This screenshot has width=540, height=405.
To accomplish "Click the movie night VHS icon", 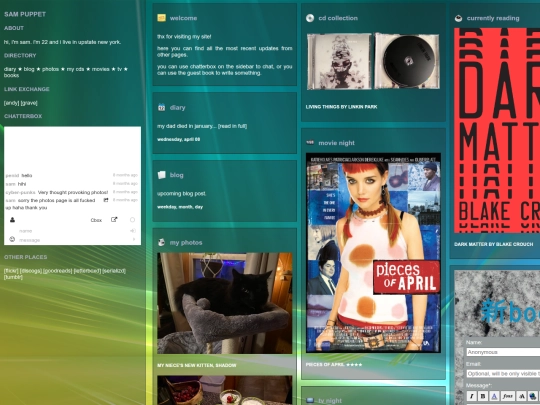I will tap(310, 142).
